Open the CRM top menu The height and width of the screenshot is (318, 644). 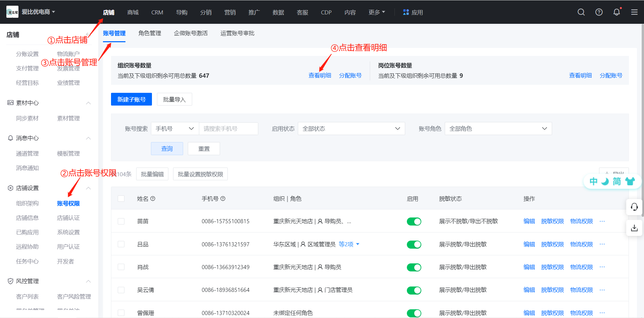[x=157, y=12]
